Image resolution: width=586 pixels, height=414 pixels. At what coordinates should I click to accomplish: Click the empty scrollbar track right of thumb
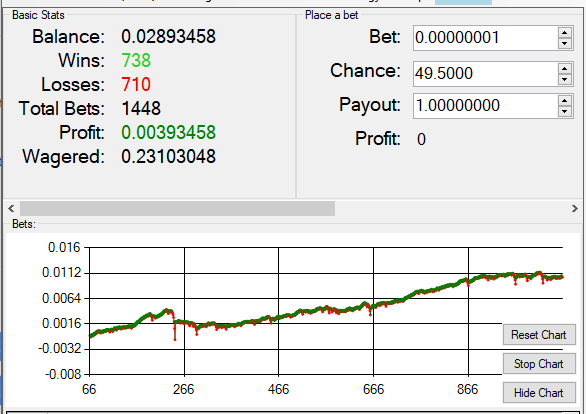tap(451, 208)
